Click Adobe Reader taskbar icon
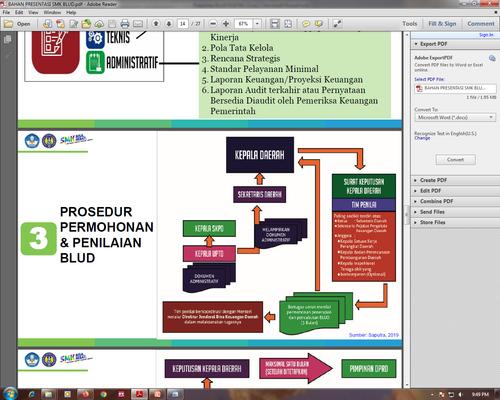This screenshot has height=400, width=500. [x=139, y=394]
